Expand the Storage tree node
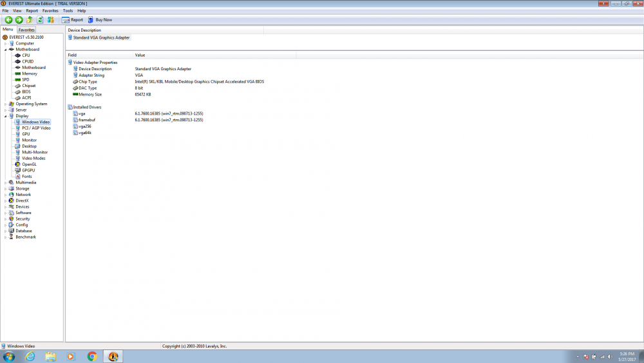 point(5,189)
